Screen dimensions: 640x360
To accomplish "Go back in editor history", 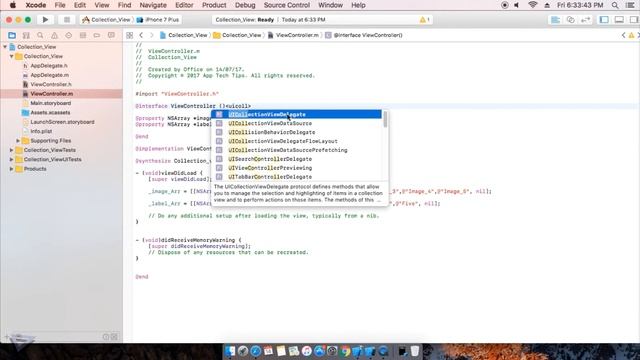I will click(141, 36).
